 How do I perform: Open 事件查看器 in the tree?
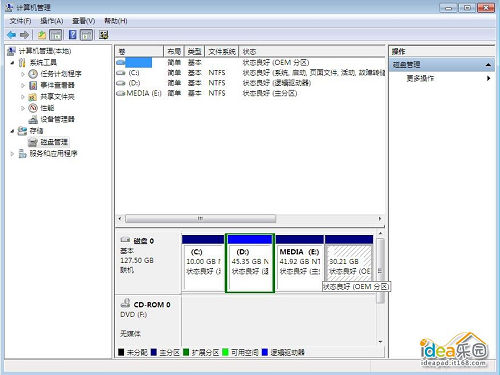coord(57,85)
